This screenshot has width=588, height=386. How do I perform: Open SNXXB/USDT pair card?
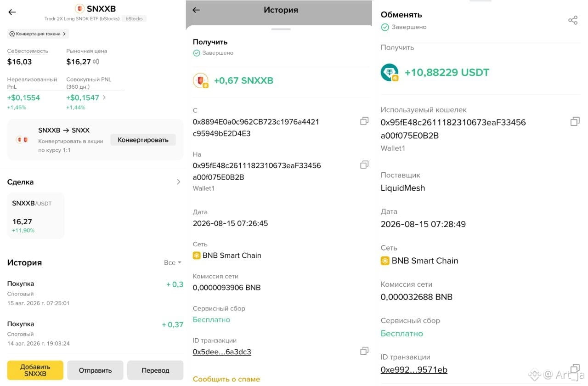click(36, 216)
